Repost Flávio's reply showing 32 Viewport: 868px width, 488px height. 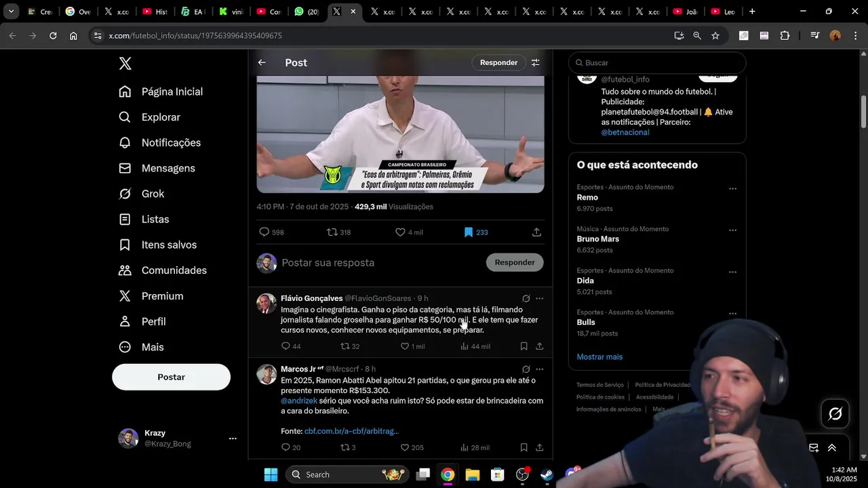tap(344, 346)
